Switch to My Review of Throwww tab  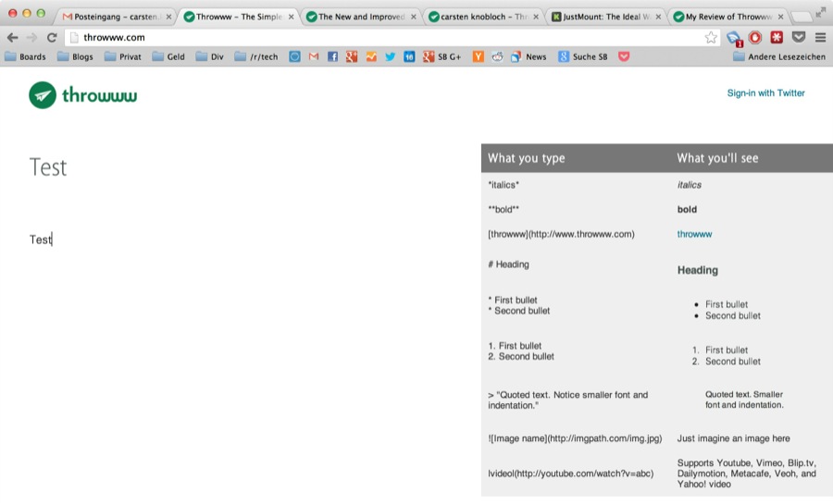tap(727, 17)
